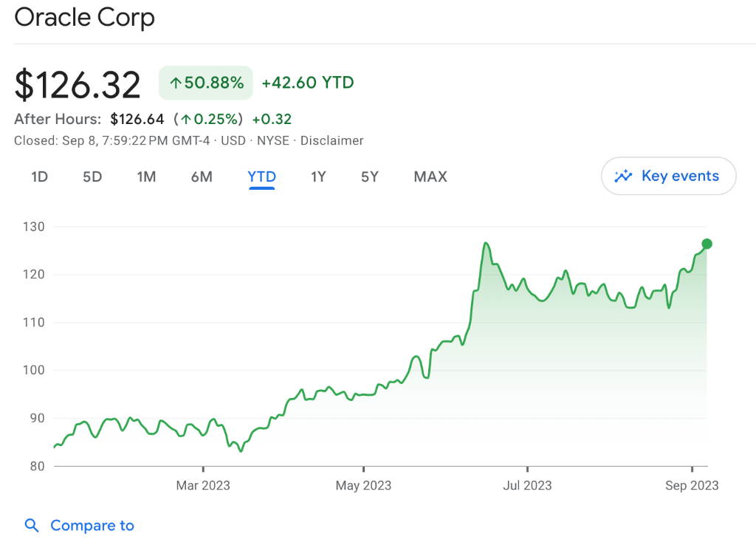Screen dimensions: 756x542
Task: Click the June 2023 price peak on chart
Action: 485,243
